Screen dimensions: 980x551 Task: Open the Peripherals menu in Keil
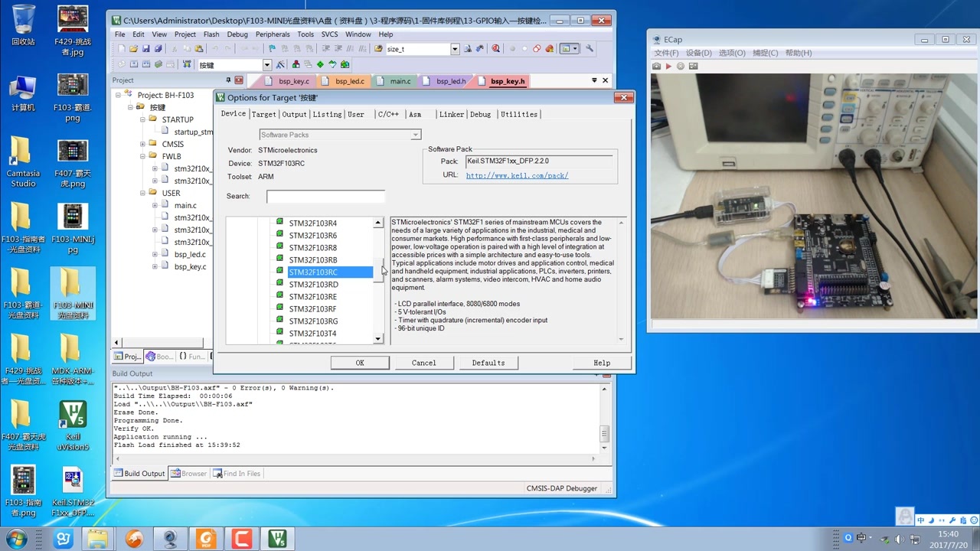click(273, 34)
